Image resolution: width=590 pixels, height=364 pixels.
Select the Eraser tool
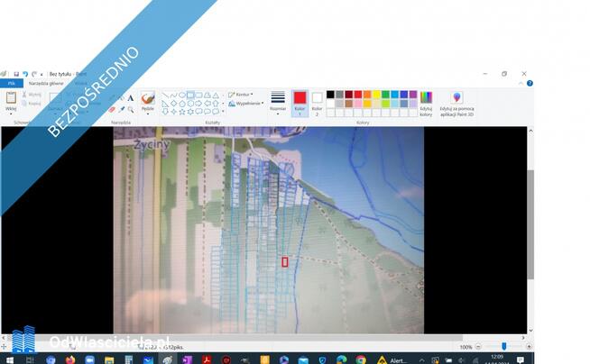tap(112, 110)
